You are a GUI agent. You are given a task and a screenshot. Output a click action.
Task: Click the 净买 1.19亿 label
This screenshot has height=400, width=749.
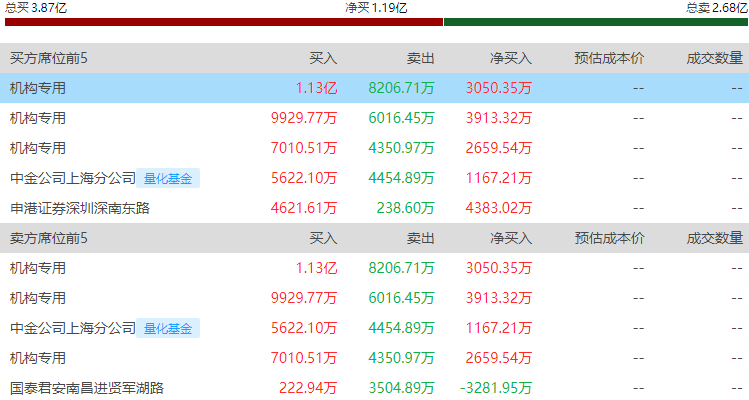[376, 8]
